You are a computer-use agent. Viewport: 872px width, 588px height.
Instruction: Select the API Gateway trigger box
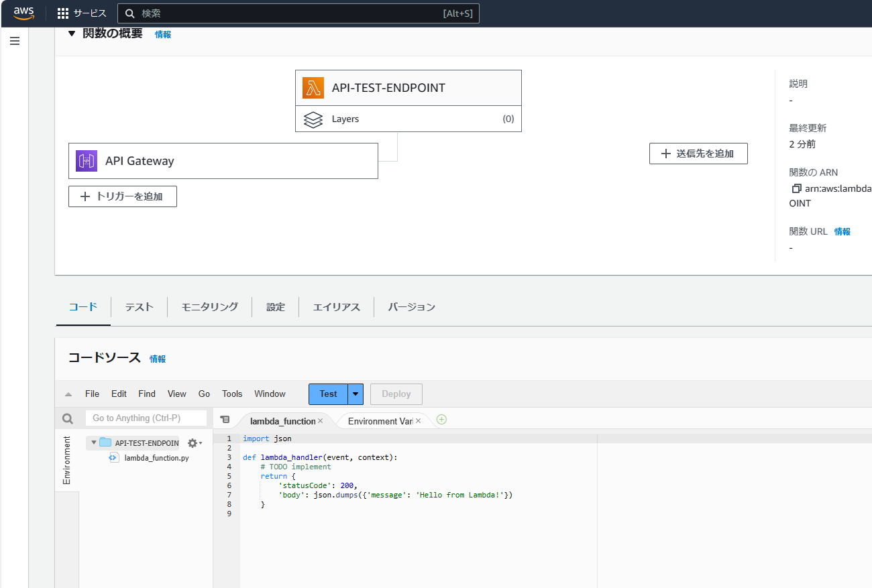click(x=223, y=161)
